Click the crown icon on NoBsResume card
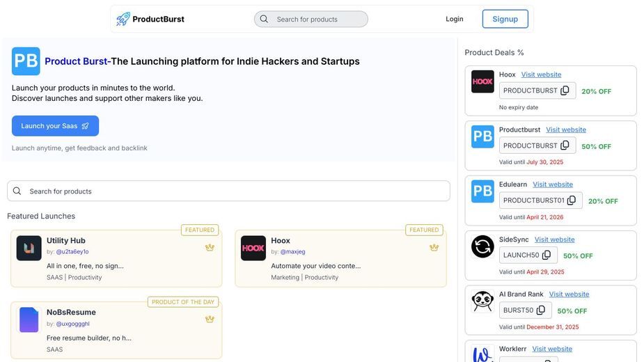644x362 pixels. 210,320
